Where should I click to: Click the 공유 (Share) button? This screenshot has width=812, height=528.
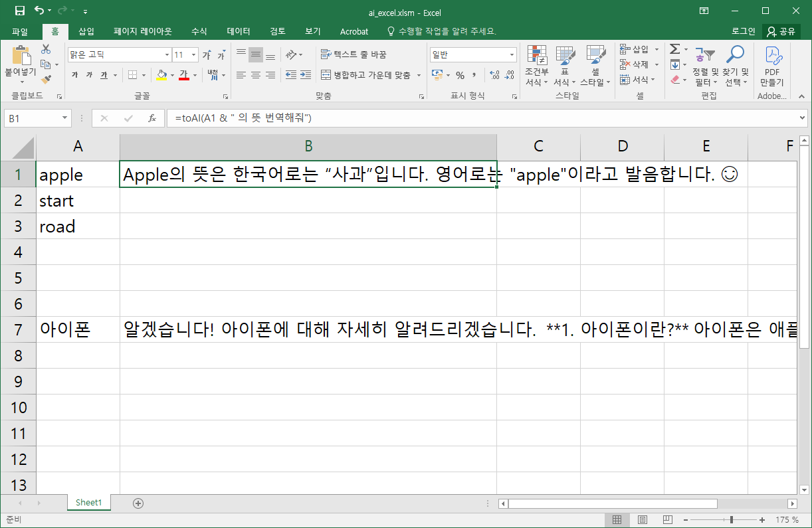click(781, 31)
